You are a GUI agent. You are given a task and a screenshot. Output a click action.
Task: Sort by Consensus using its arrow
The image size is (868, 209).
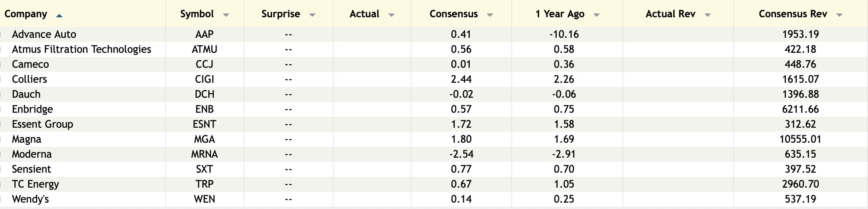coord(490,15)
